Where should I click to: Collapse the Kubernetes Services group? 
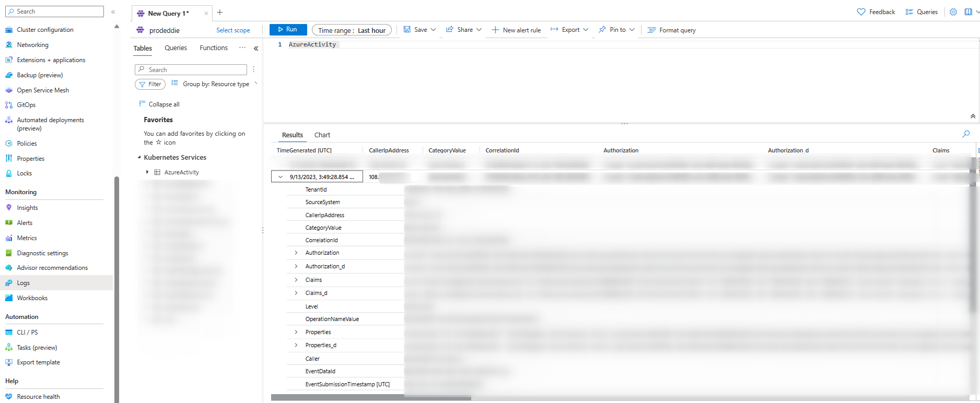139,158
